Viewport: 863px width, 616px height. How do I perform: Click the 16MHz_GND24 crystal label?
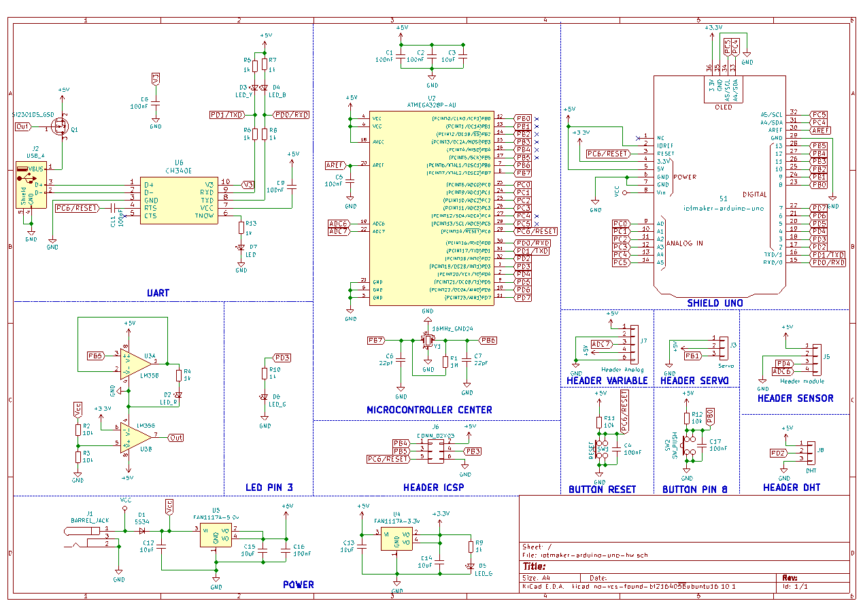pos(452,328)
